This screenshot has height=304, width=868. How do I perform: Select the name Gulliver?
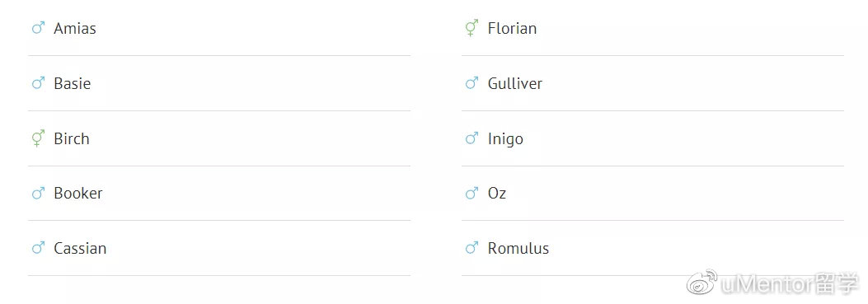[515, 83]
